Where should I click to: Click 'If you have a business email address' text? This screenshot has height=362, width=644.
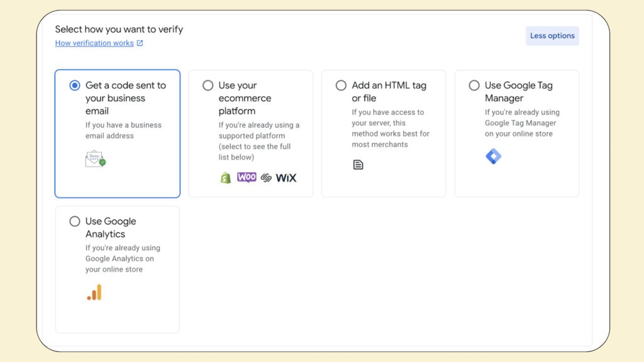pyautogui.click(x=123, y=131)
